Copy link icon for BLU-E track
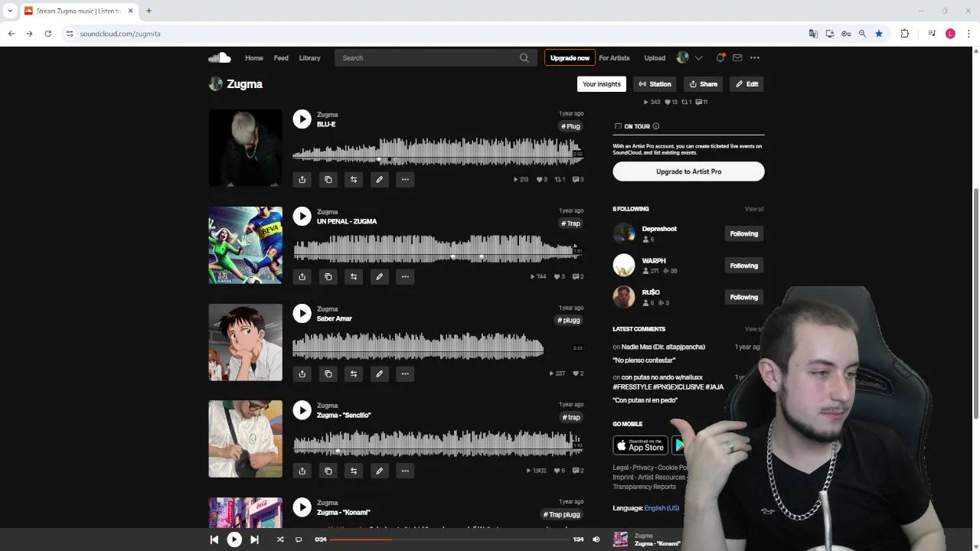The height and width of the screenshot is (551, 980). (x=328, y=179)
